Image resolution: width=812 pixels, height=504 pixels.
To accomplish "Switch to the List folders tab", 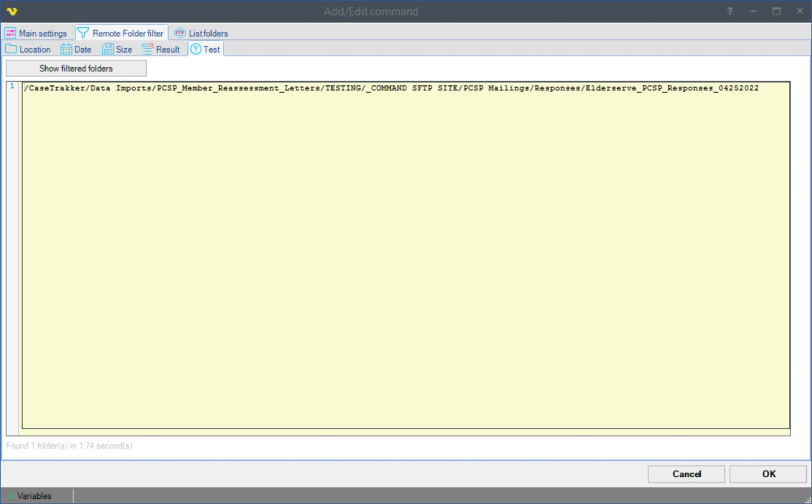I will point(201,33).
